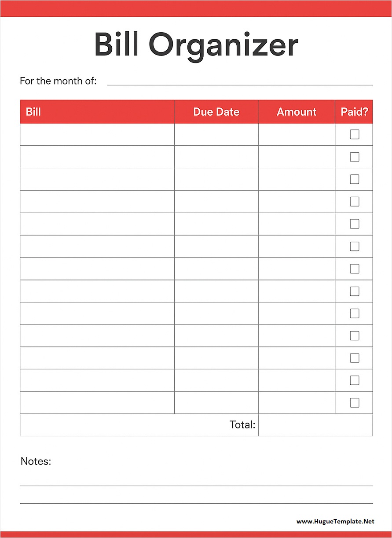Tick the tenth row Paid checkbox
The image size is (392, 538).
pos(355,335)
